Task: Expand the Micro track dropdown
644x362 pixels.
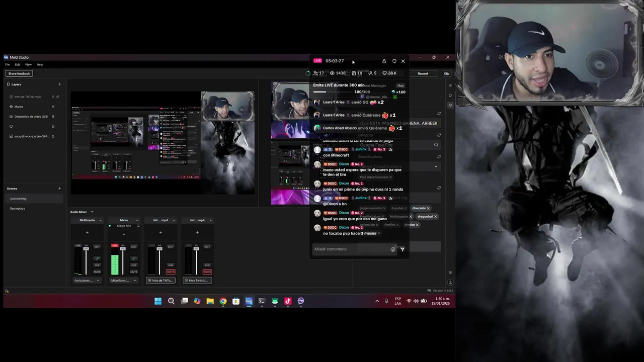Action: 137,220
